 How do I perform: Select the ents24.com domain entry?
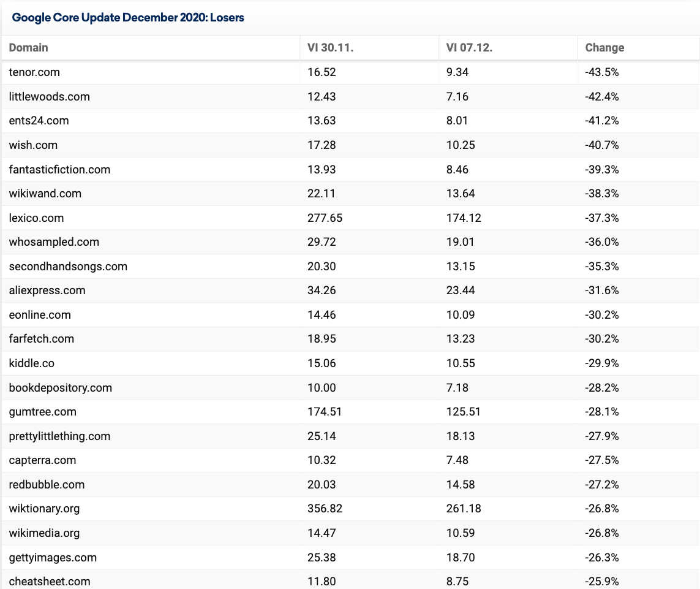(x=39, y=121)
